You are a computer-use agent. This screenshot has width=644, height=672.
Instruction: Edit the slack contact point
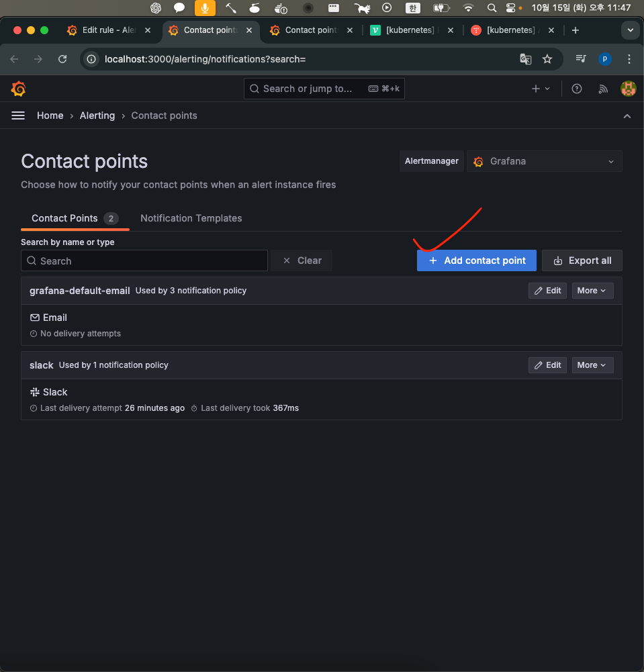547,365
